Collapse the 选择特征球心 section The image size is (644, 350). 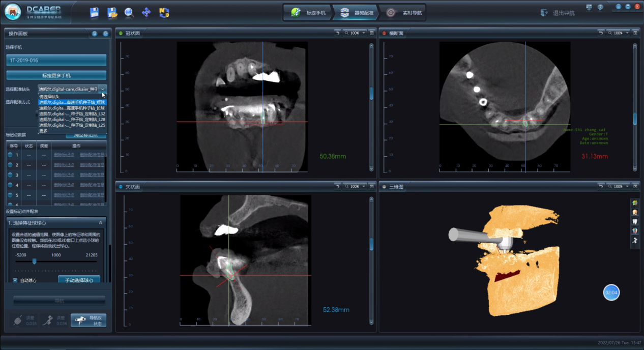100,223
